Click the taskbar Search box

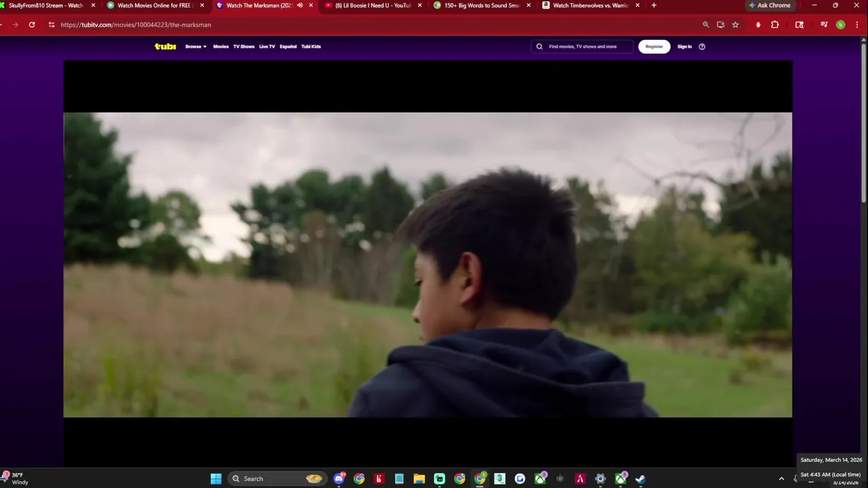tap(276, 479)
